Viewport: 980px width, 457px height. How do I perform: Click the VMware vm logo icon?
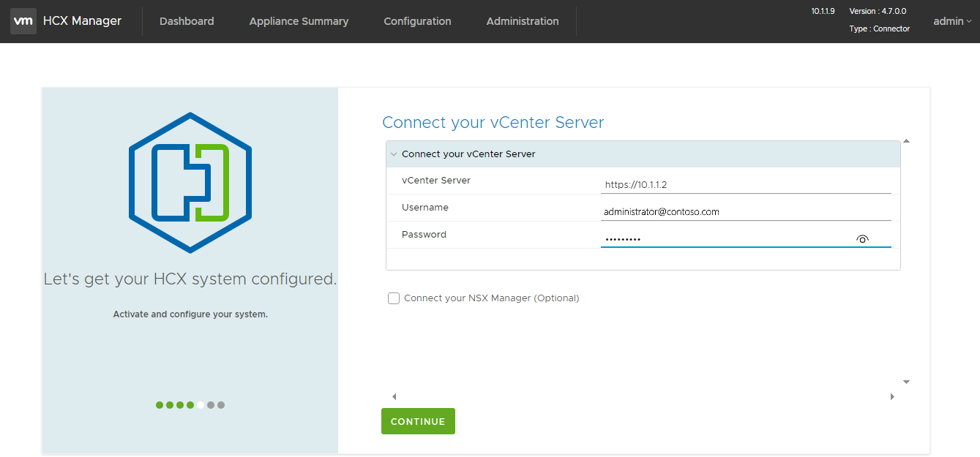(23, 21)
